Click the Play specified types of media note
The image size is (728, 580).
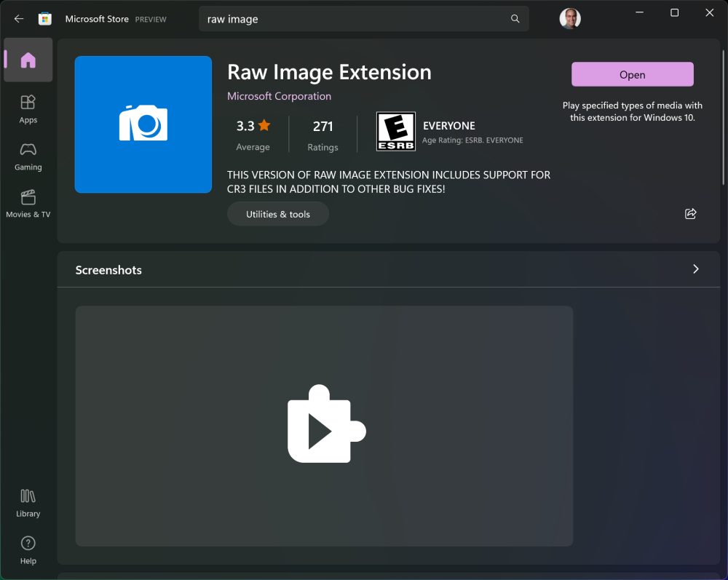[633, 111]
